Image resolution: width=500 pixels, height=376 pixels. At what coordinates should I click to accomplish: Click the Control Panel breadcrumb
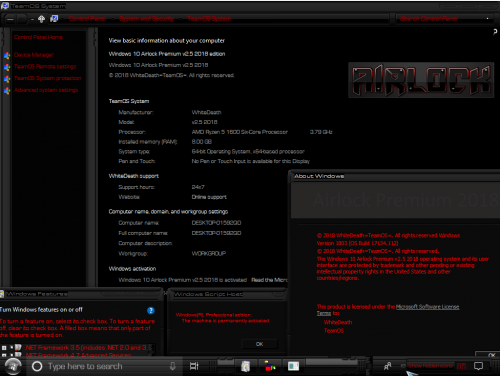click(x=88, y=19)
